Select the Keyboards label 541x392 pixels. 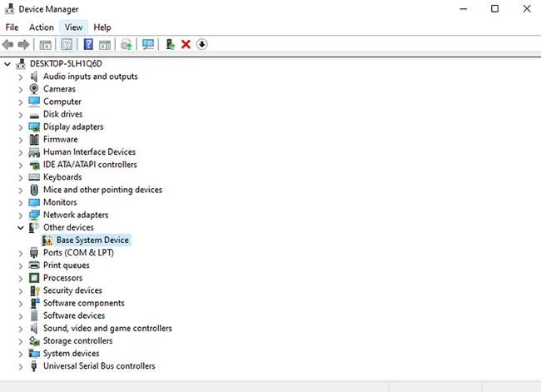62,177
